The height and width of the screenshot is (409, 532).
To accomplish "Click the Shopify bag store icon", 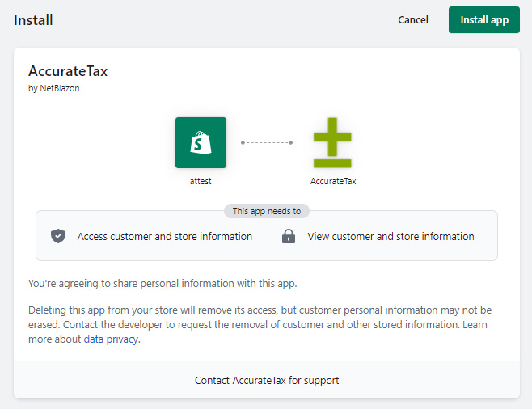I will coord(201,142).
